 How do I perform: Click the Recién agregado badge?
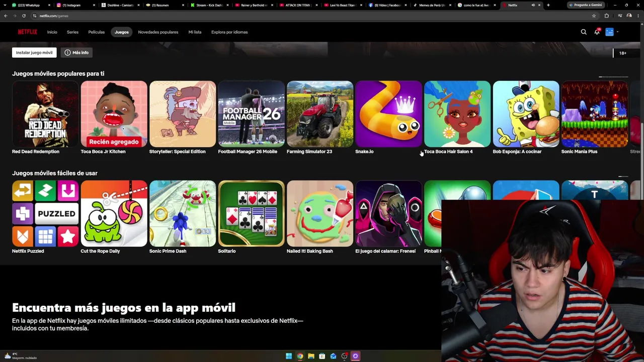[x=114, y=142]
